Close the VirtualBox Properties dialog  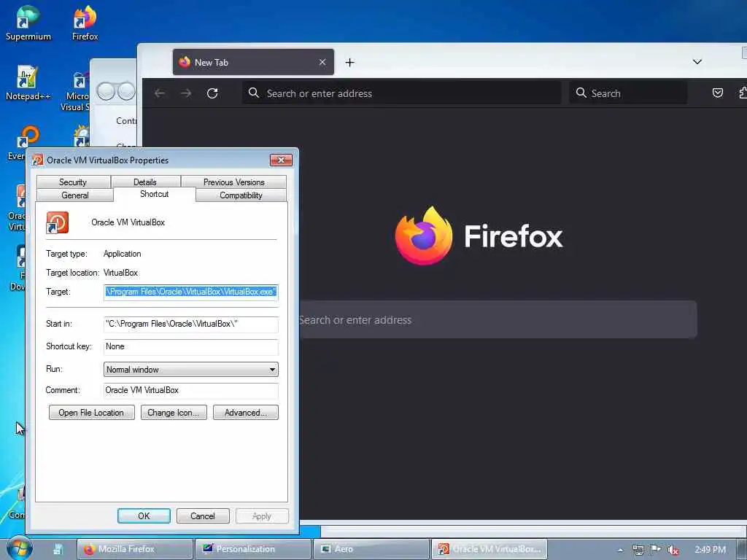[281, 160]
